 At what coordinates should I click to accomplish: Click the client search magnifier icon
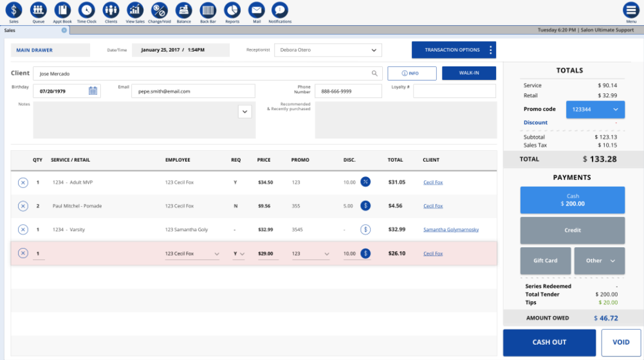pyautogui.click(x=374, y=73)
